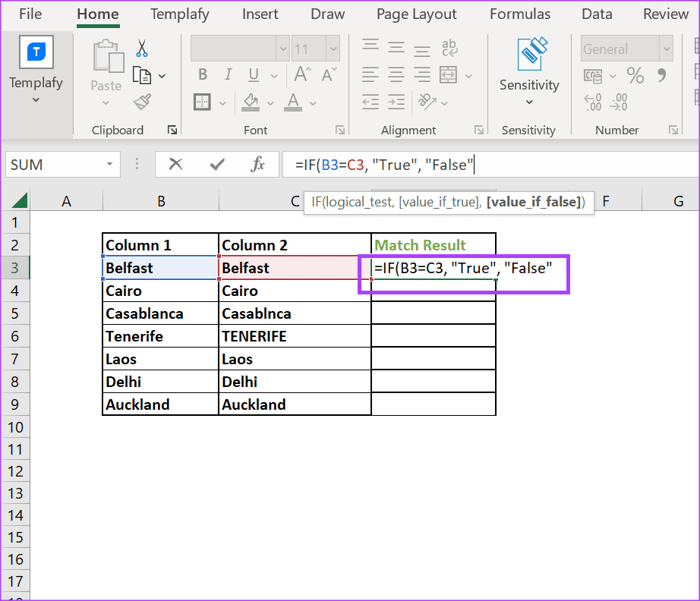
Task: Switch to Templafy ribbon tab
Action: pos(179,14)
